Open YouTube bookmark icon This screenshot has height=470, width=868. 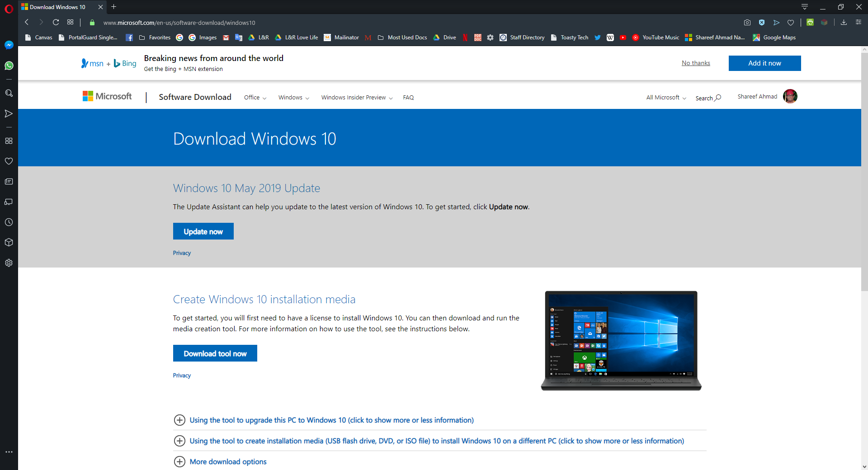[x=623, y=38]
